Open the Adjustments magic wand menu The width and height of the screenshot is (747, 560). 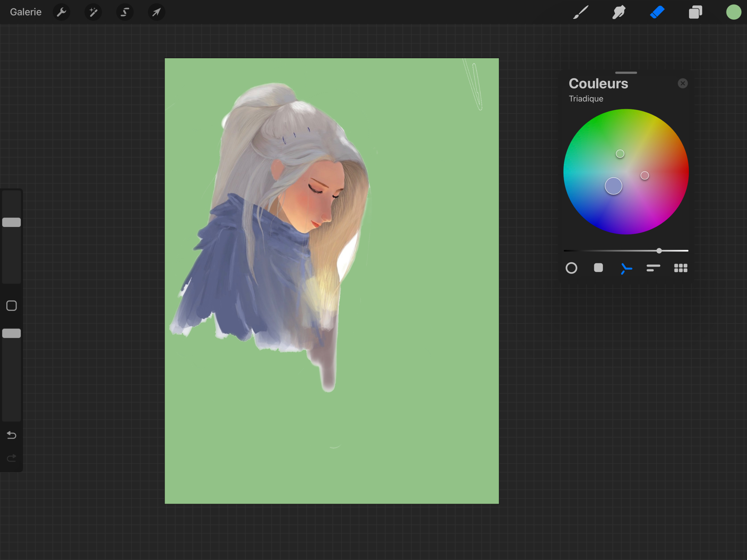pos(93,13)
